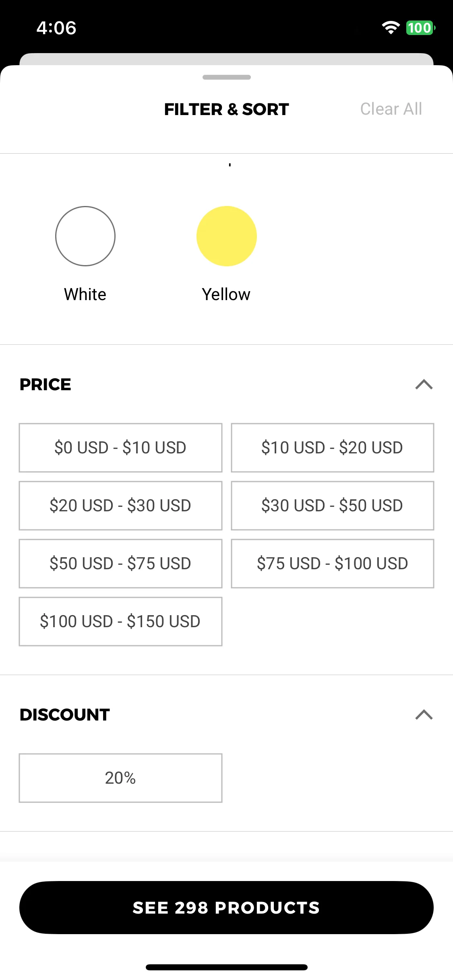Tap the DISCOUNT section heading

click(65, 715)
